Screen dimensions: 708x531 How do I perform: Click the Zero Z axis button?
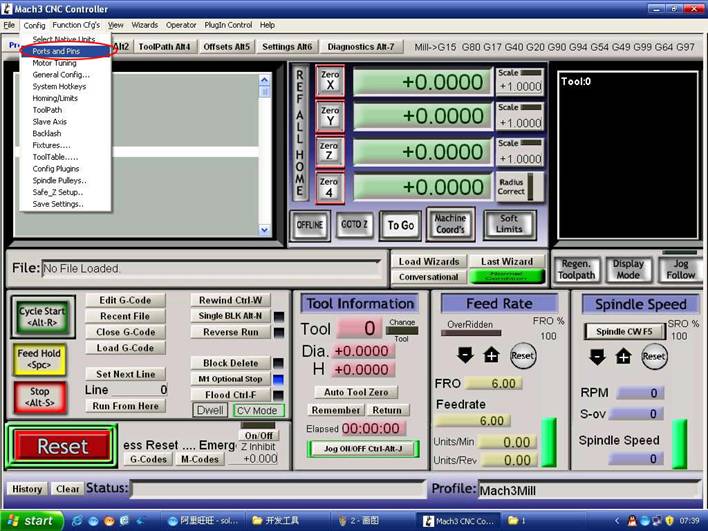(330, 152)
